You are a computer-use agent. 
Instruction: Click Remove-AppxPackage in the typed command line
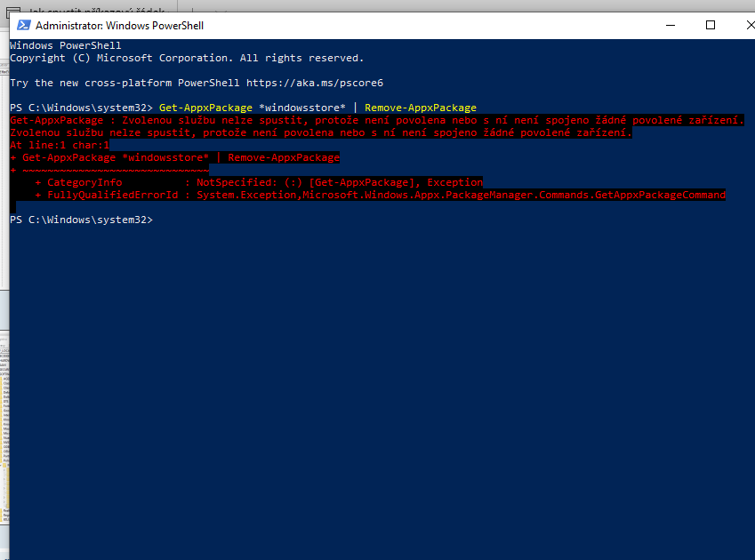point(420,108)
